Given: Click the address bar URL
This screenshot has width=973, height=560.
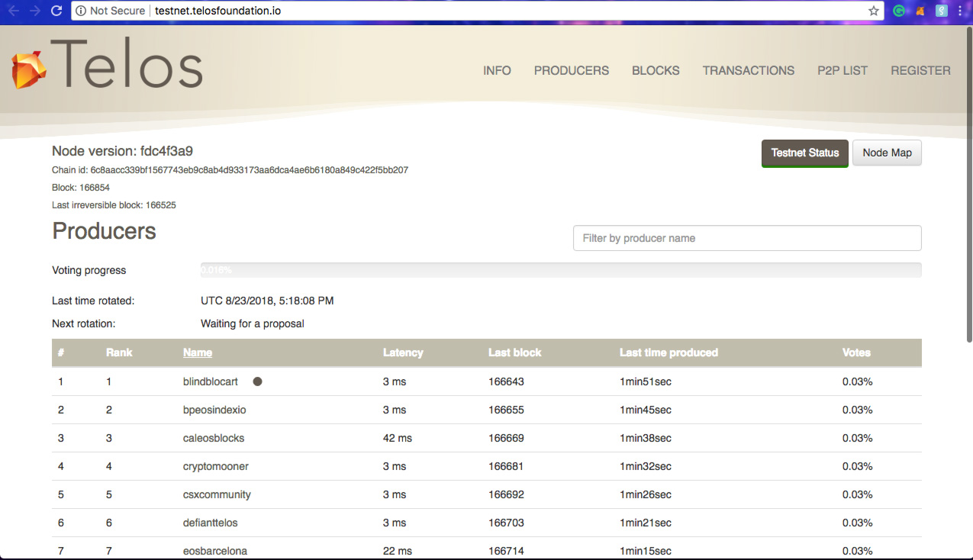Looking at the screenshot, I should point(217,11).
